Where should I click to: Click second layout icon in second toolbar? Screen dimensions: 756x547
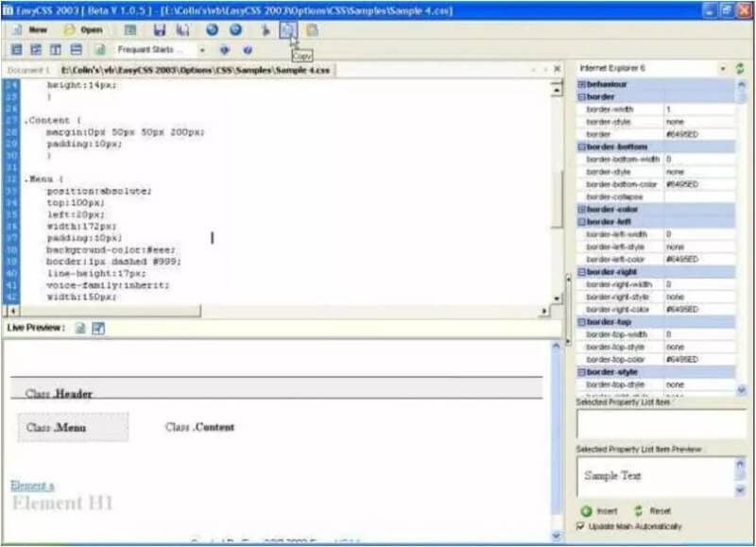[36, 50]
